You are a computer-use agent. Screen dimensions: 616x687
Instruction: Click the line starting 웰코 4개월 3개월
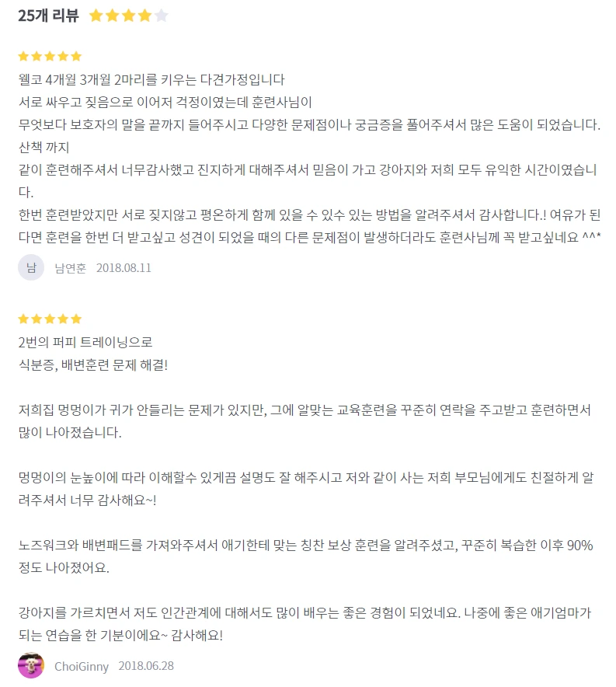click(x=151, y=80)
